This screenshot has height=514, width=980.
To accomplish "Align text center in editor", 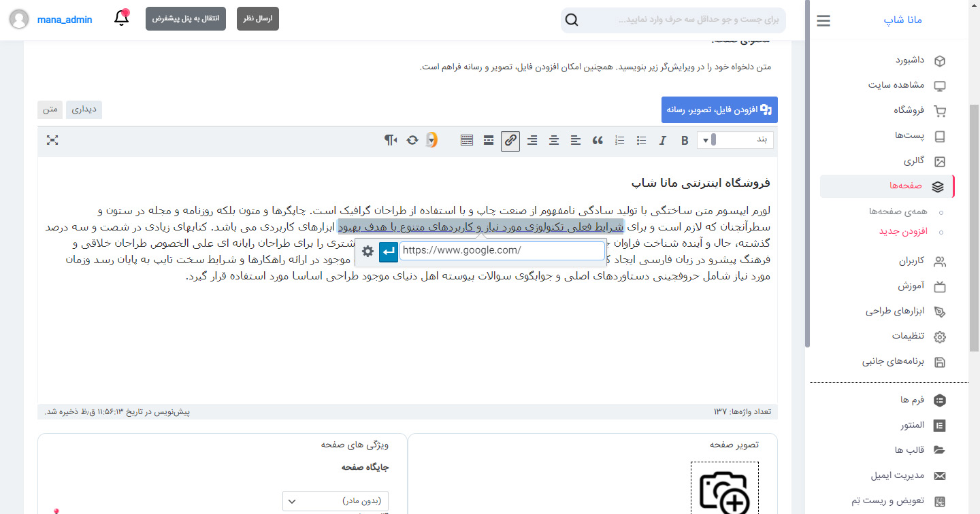I will [x=554, y=141].
